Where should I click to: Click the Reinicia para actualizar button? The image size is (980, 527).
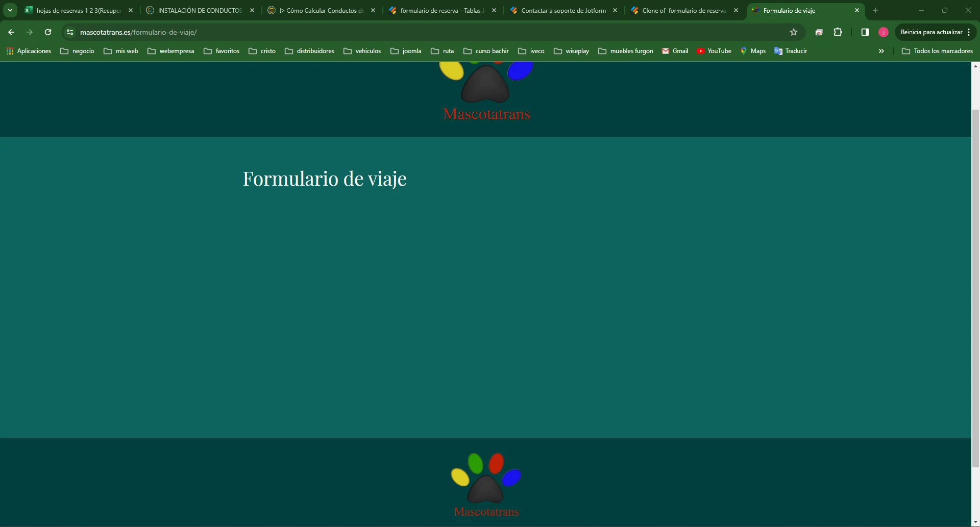click(x=931, y=32)
